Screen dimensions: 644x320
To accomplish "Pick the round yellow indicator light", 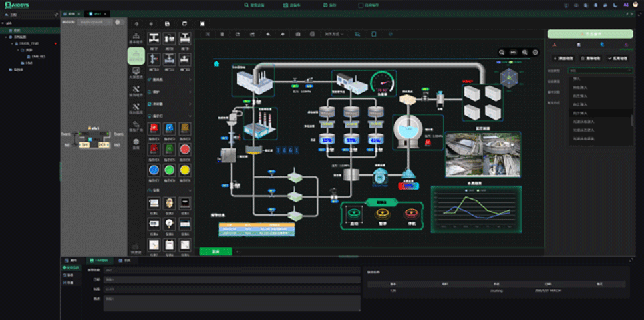I will tap(185, 170).
